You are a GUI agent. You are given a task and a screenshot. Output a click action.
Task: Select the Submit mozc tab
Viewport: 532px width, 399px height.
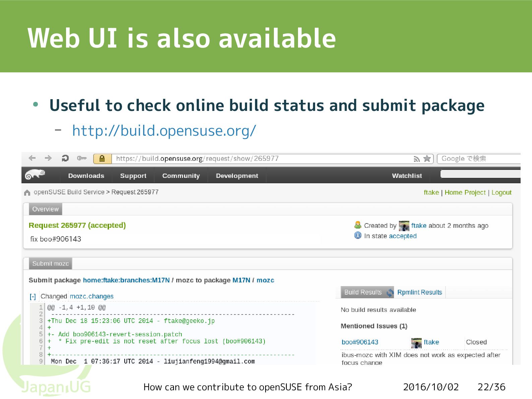click(50, 263)
